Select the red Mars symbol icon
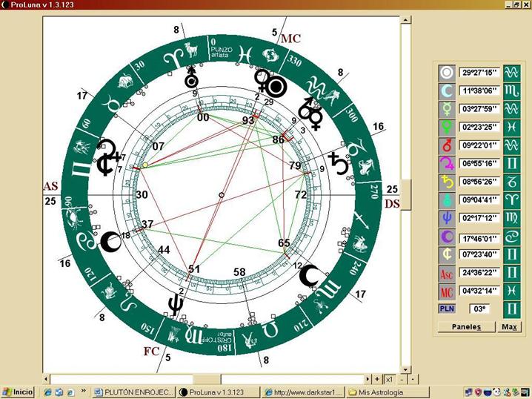 [x=446, y=145]
